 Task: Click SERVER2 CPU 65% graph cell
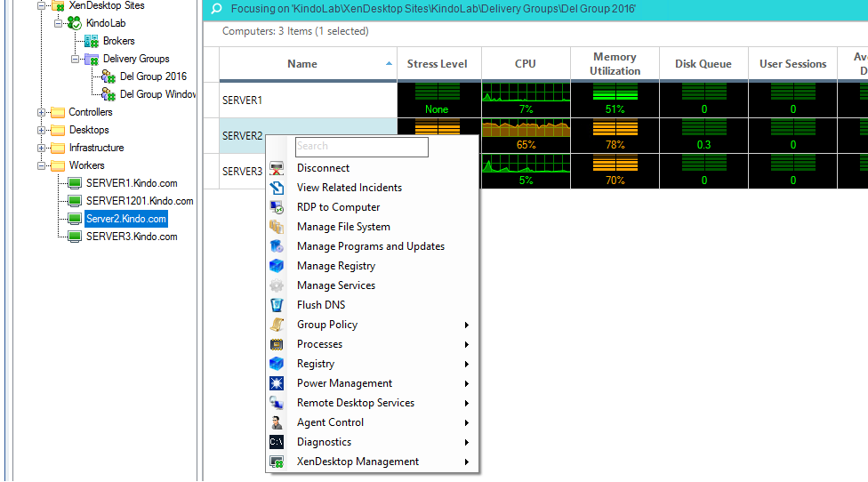click(526, 135)
